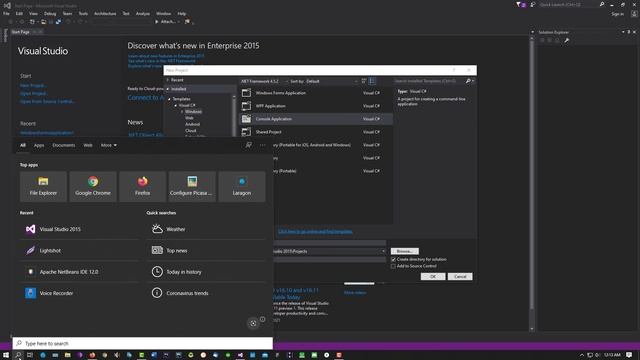Toggle Add to Source Control checkbox
The width and height of the screenshot is (640, 360).
(x=393, y=266)
